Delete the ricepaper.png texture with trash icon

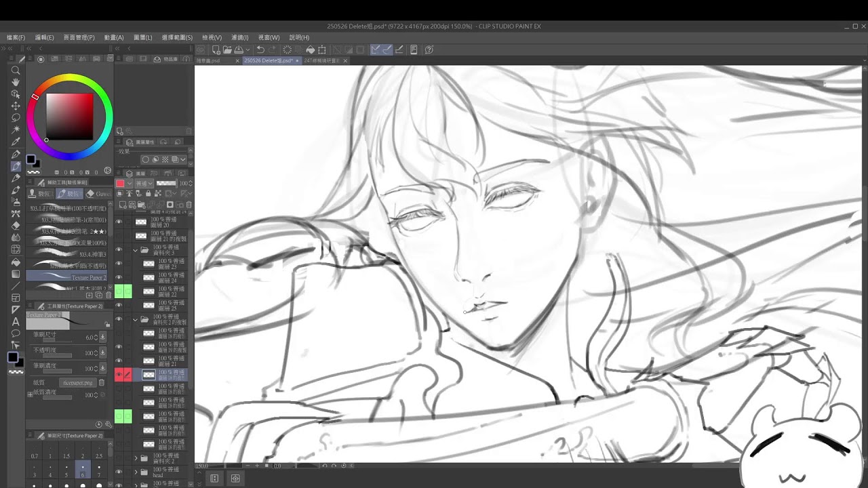click(102, 382)
